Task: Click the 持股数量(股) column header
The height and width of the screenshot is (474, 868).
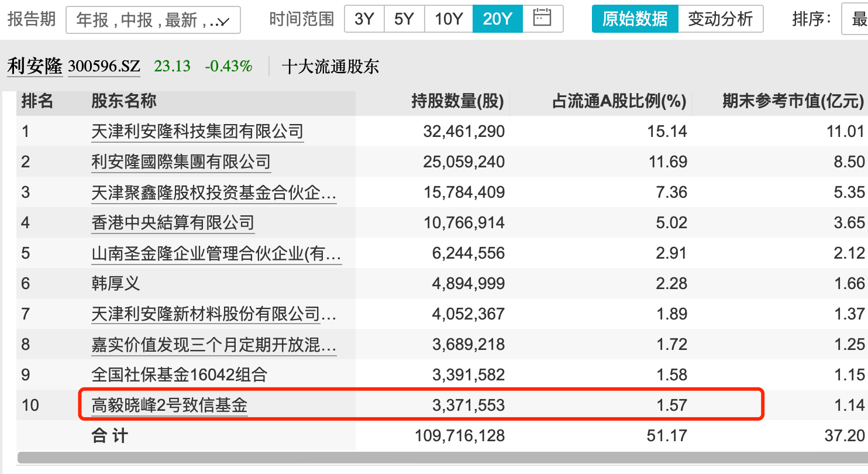Action: [x=457, y=102]
